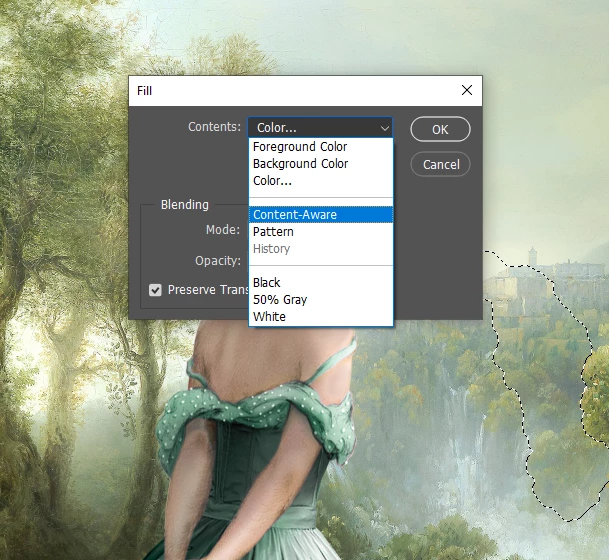Close the Fill dialog window
The width and height of the screenshot is (609, 560).
coord(467,90)
